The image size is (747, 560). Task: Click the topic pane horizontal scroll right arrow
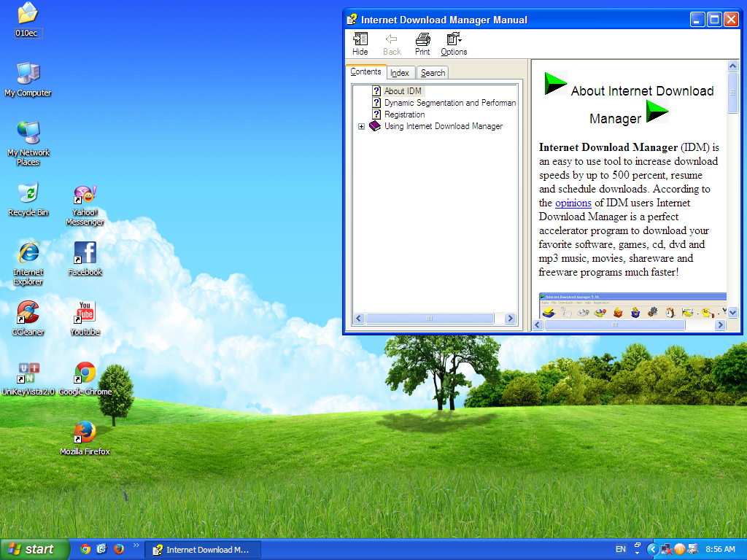point(720,324)
